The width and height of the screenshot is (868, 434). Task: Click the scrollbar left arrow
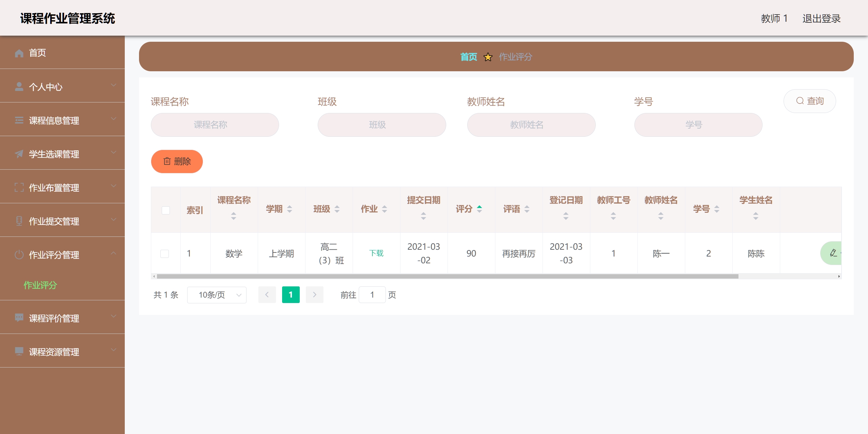click(x=154, y=277)
